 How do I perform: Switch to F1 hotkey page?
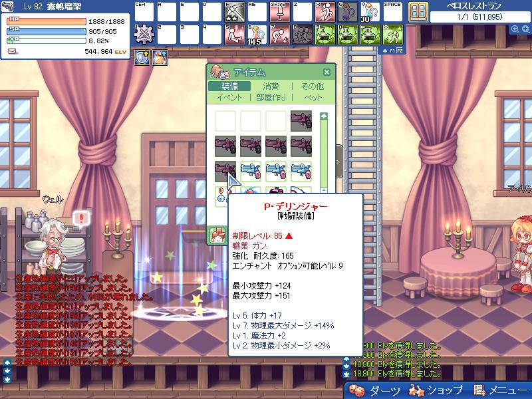392,51
